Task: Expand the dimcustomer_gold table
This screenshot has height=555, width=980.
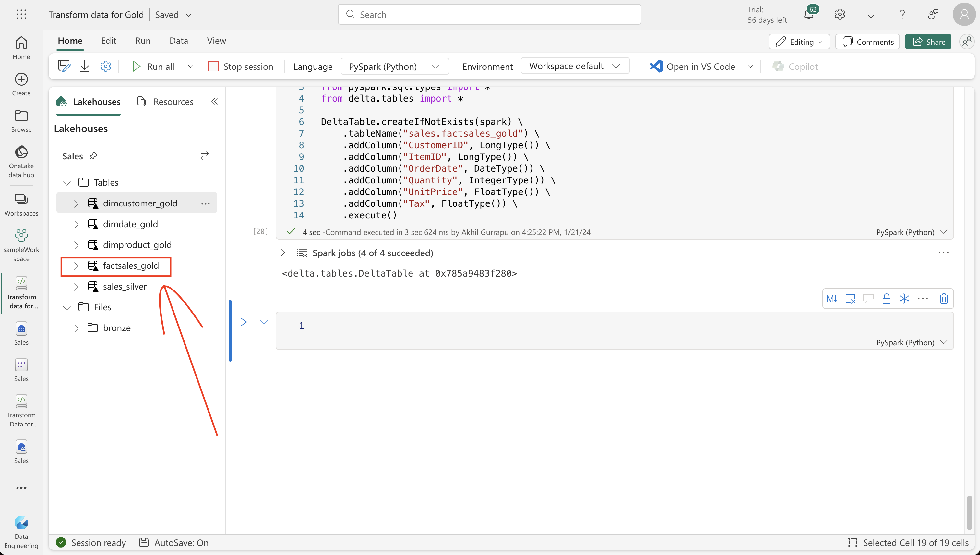Action: [x=76, y=203]
